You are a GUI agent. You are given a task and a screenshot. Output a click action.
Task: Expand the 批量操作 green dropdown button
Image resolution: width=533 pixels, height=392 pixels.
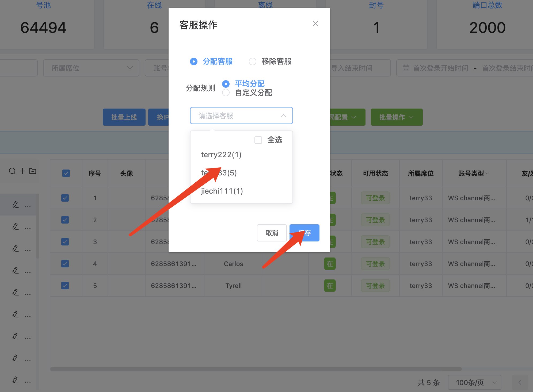(396, 117)
